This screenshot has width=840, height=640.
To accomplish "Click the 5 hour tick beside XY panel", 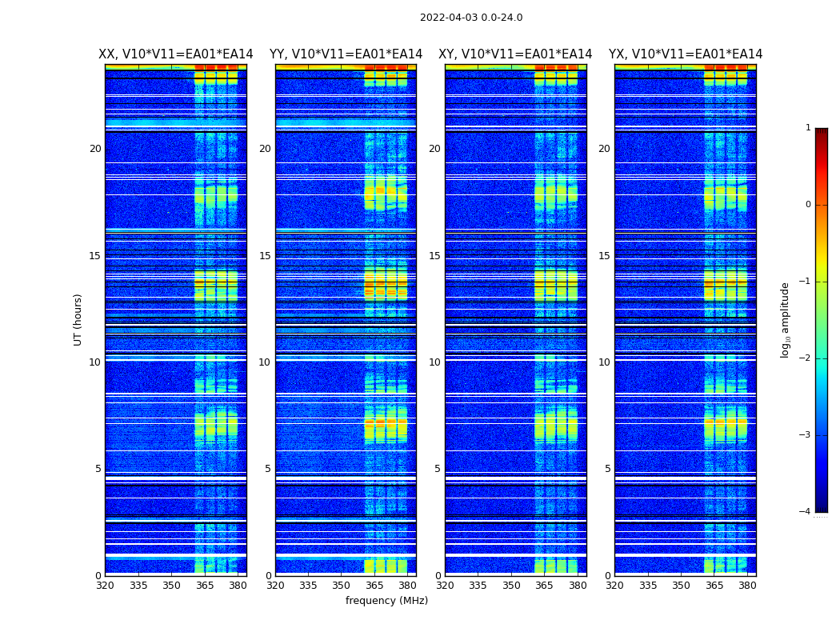I will coord(438,469).
